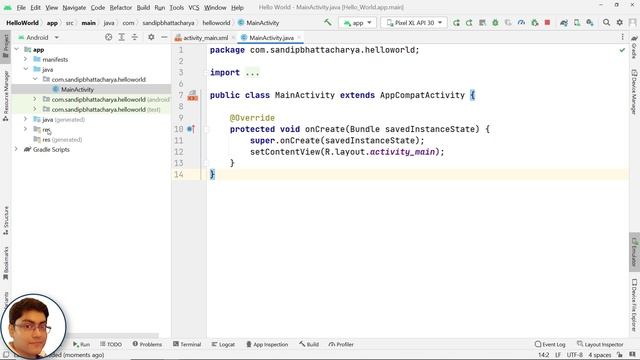Open the Terminal tool window

187,344
